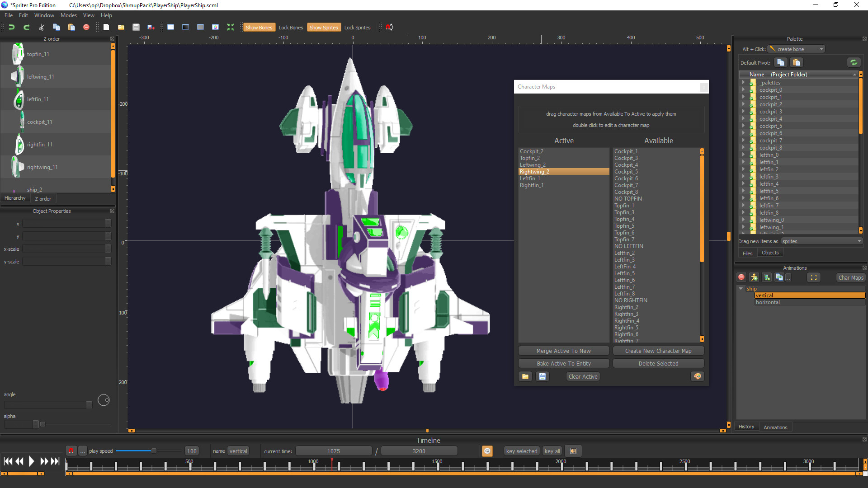Click the duplicate animation icon
Image resolution: width=868 pixels, height=488 pixels.
779,277
